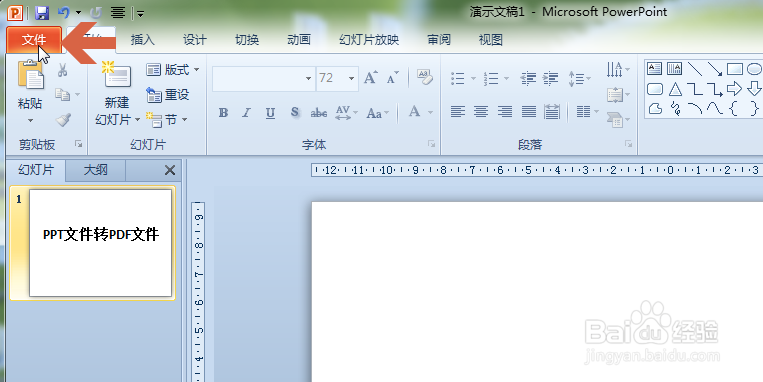Open the 版式 layout dropdown
The height and width of the screenshot is (382, 763).
click(x=173, y=70)
